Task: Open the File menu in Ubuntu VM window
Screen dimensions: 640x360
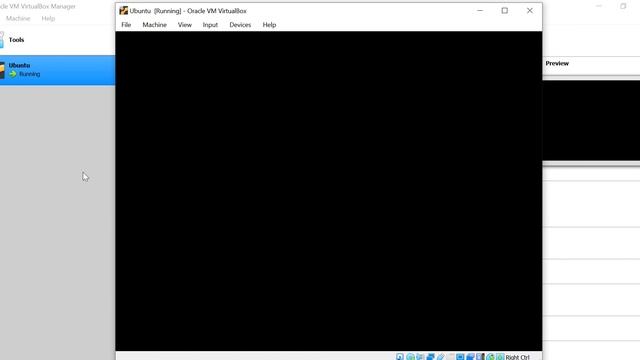Action: coord(126,25)
